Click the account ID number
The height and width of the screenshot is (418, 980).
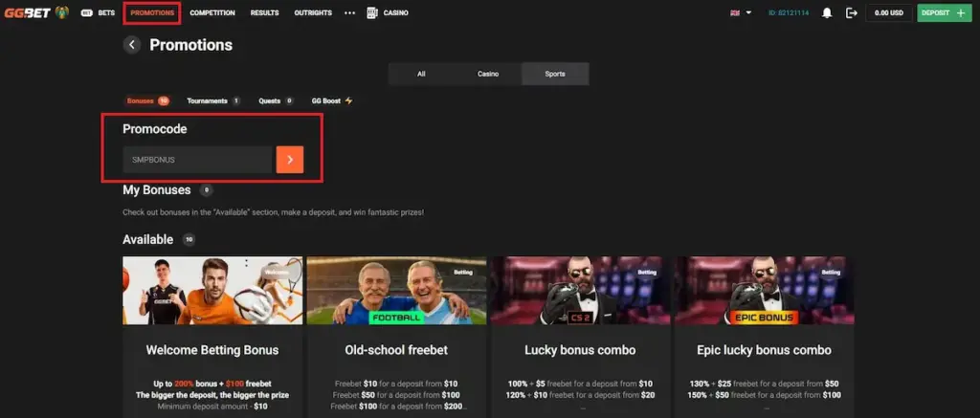tap(789, 12)
